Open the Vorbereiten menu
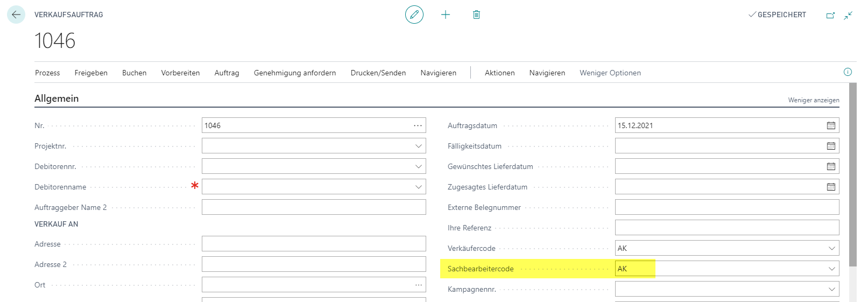This screenshot has width=868, height=302. pos(180,73)
